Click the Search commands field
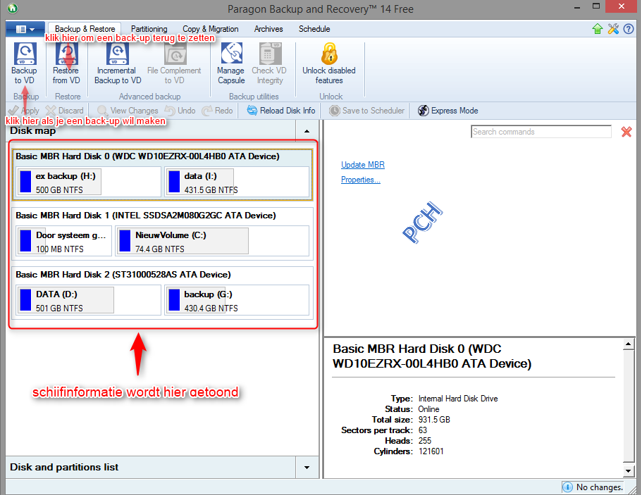 [x=540, y=132]
